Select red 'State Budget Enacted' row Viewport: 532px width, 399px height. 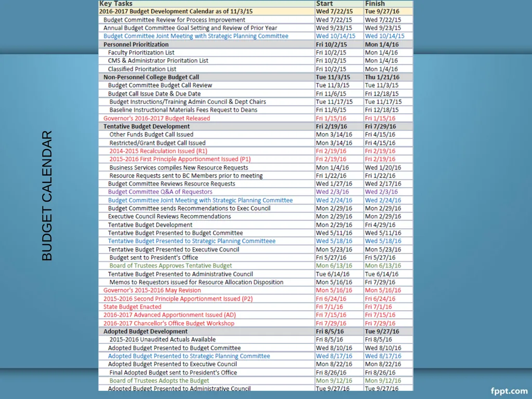click(256, 307)
